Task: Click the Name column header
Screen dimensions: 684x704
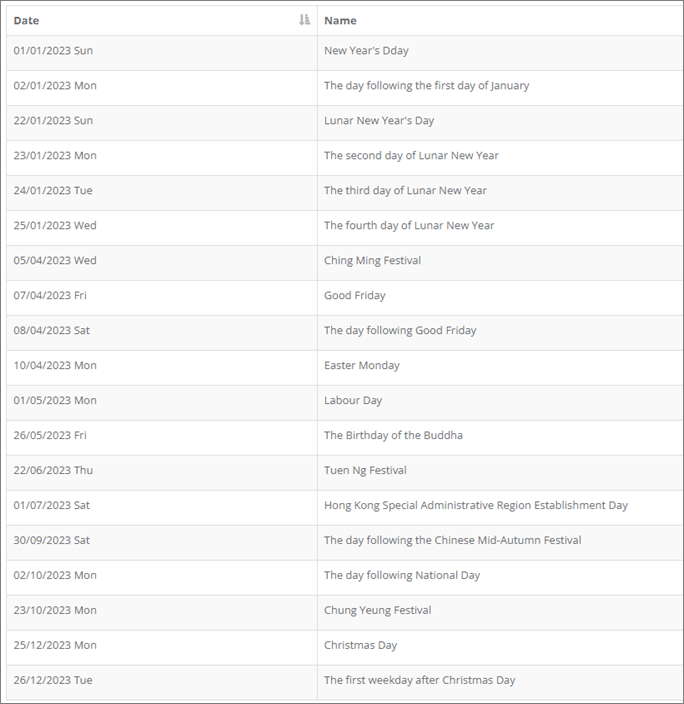Action: coord(340,20)
